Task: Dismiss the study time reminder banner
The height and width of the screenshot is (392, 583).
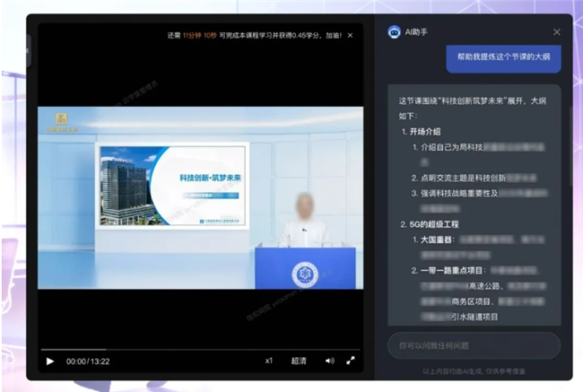Action: [x=351, y=35]
